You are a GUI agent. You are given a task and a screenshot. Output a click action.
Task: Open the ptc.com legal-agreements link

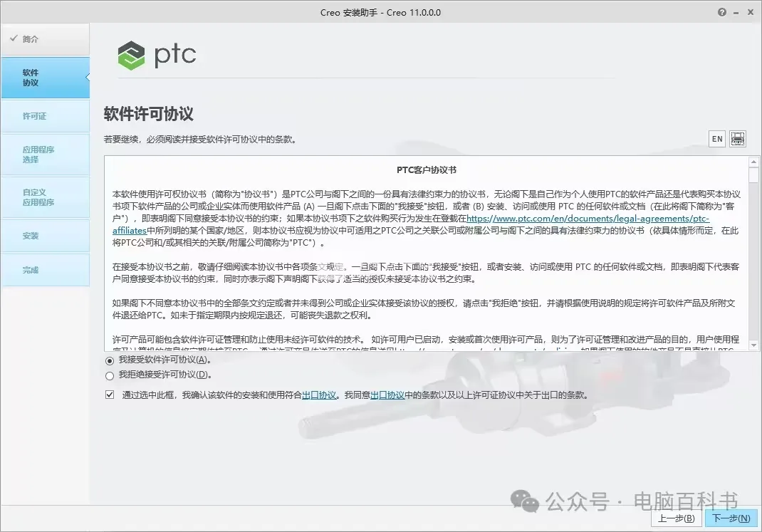click(588, 219)
